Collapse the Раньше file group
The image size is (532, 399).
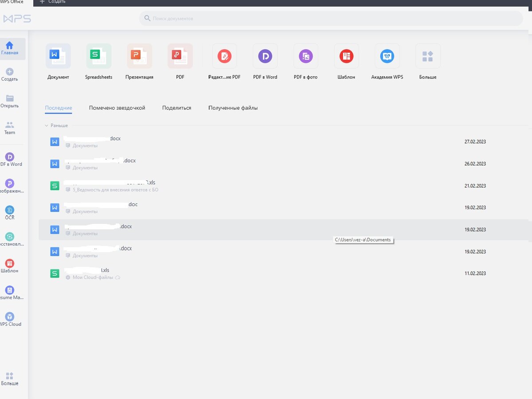(x=47, y=125)
